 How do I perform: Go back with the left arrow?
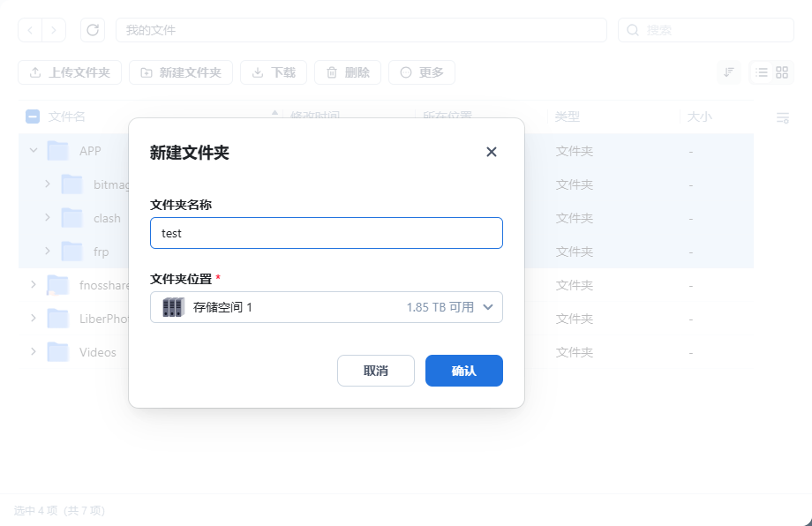30,30
